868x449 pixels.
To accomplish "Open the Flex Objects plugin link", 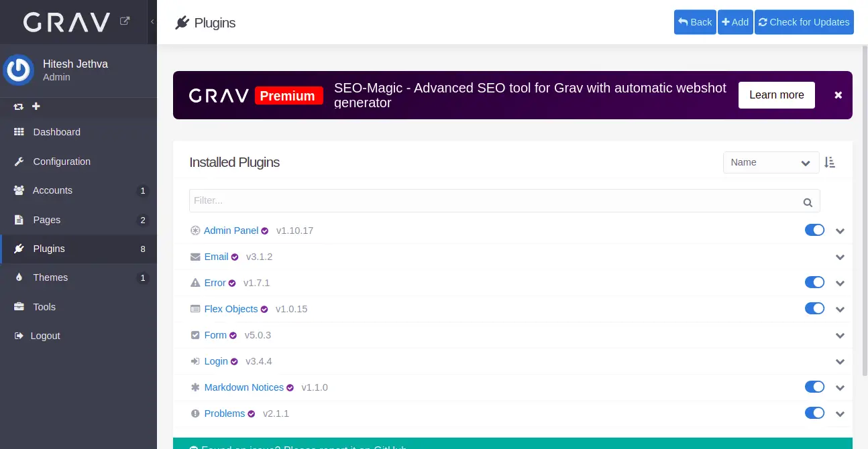I will pyautogui.click(x=231, y=309).
